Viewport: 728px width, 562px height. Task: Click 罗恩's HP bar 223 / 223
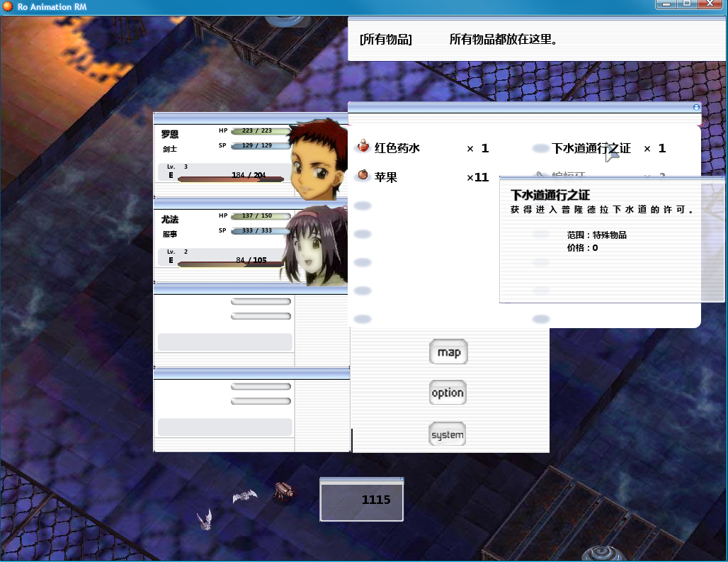260,131
